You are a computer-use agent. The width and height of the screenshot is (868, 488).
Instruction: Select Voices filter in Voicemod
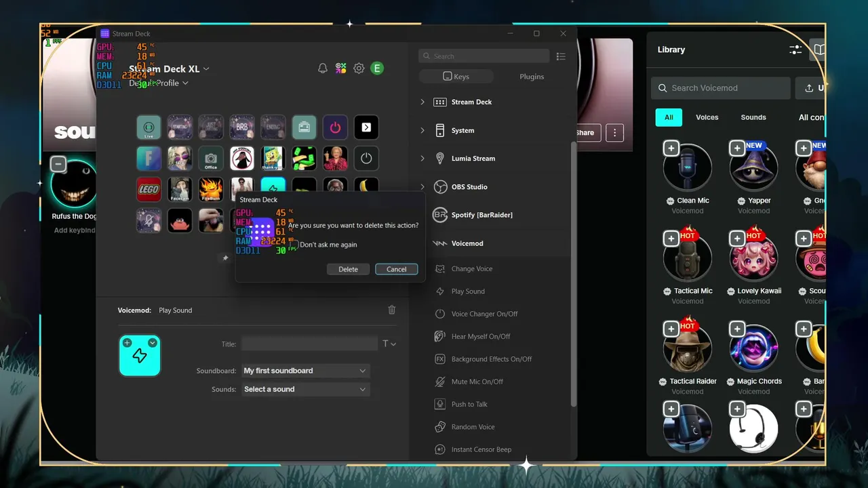pyautogui.click(x=707, y=117)
